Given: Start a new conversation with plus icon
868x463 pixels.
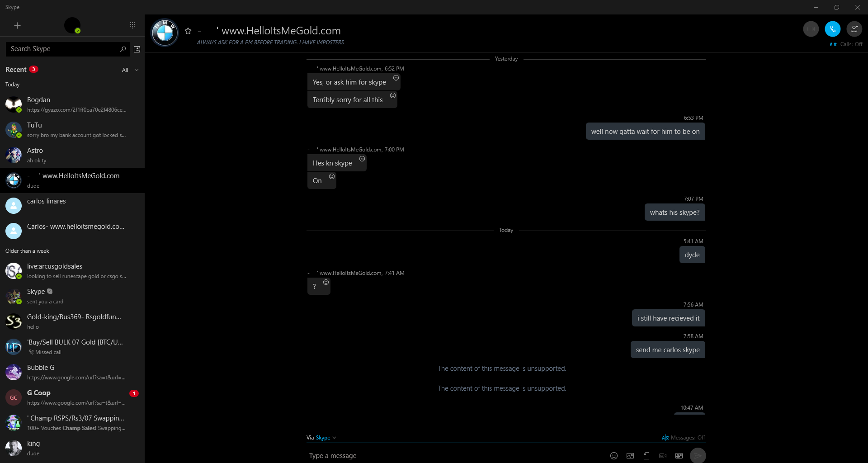Looking at the screenshot, I should coord(17,26).
